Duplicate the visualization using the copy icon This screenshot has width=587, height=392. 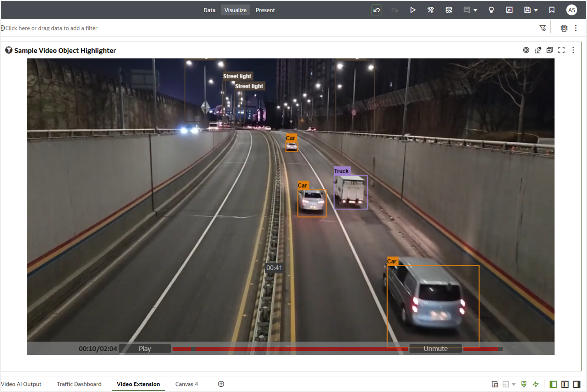click(549, 50)
